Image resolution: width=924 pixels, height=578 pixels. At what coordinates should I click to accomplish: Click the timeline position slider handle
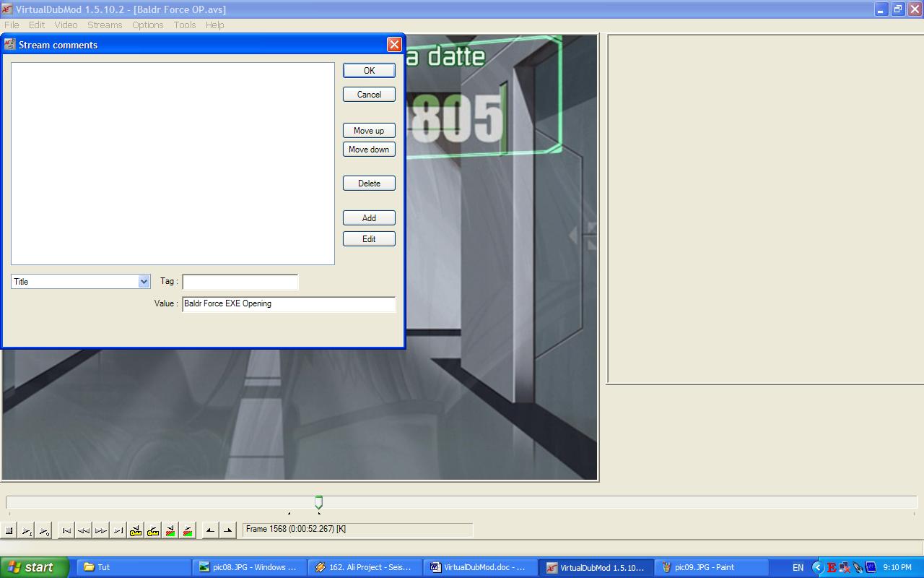coord(318,502)
